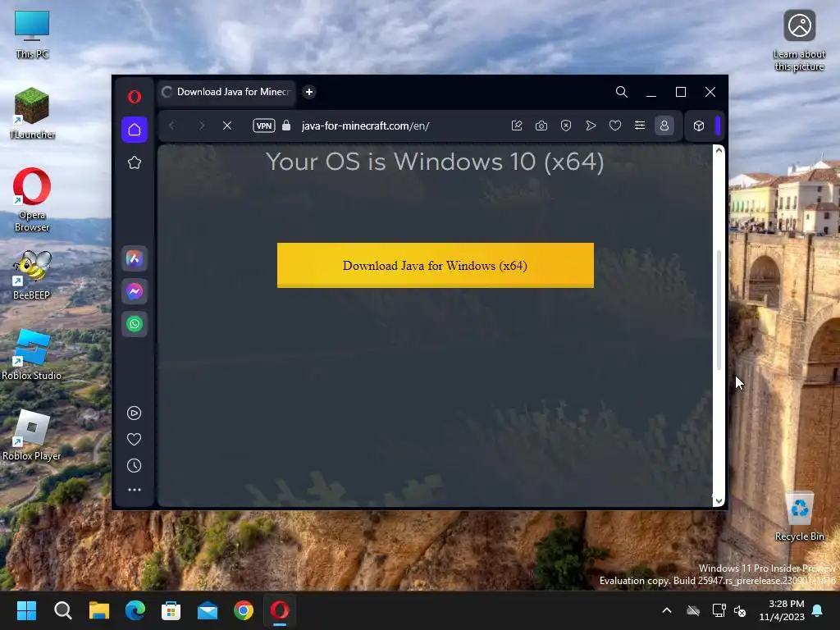The width and height of the screenshot is (840, 630).
Task: Open Messenger in Opera sidebar
Action: (x=135, y=291)
